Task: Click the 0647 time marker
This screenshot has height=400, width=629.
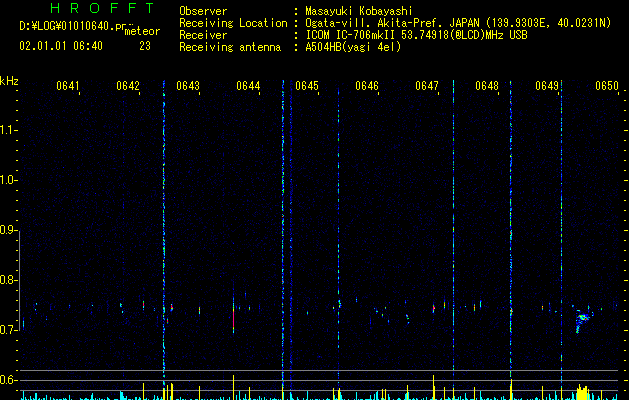Action: point(427,86)
